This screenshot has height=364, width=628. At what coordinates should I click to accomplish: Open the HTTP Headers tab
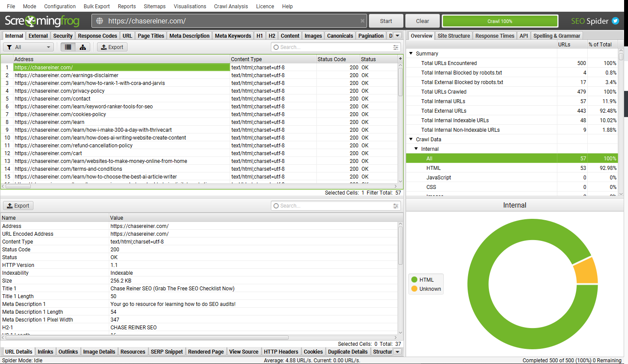281,351
